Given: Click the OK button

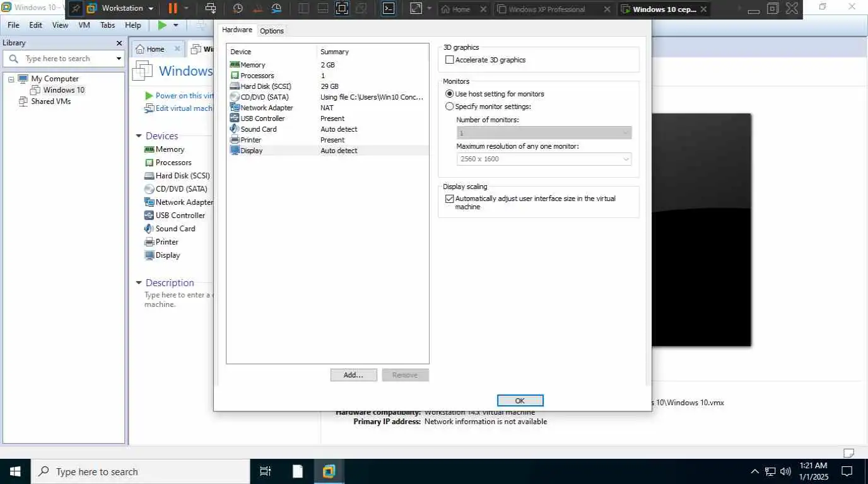Looking at the screenshot, I should pos(520,401).
